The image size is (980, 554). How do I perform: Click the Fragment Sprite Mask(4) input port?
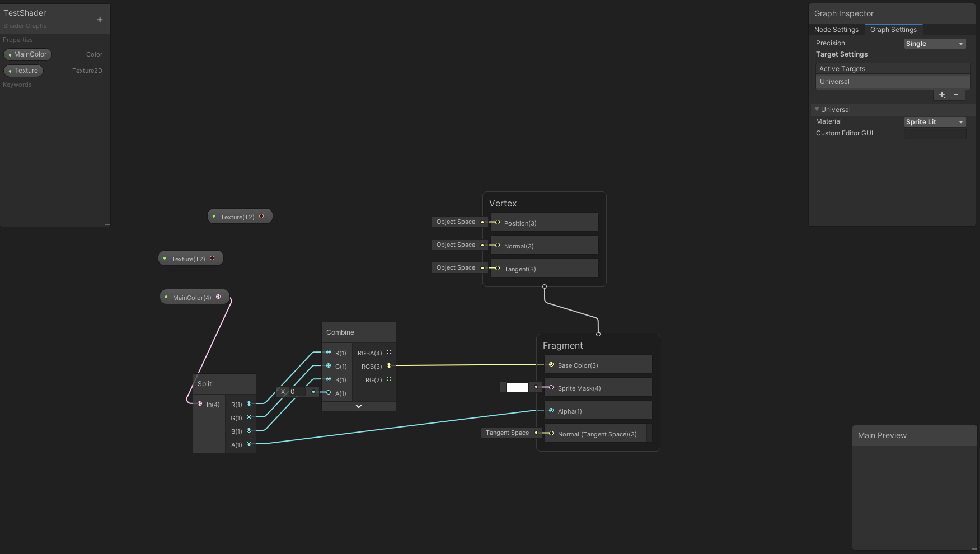click(551, 388)
